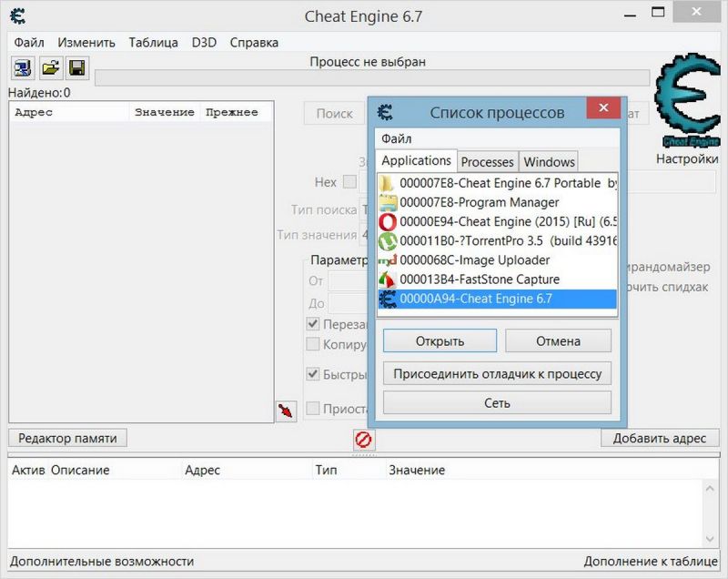Click the Opera icon in process list
Image resolution: width=728 pixels, height=579 pixels.
(x=388, y=222)
